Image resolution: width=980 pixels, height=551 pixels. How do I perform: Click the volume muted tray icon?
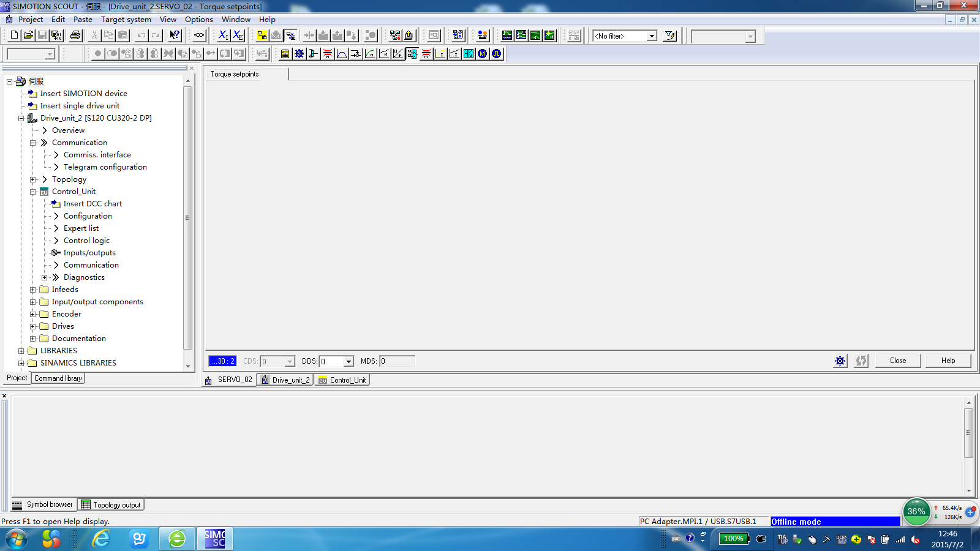916,539
